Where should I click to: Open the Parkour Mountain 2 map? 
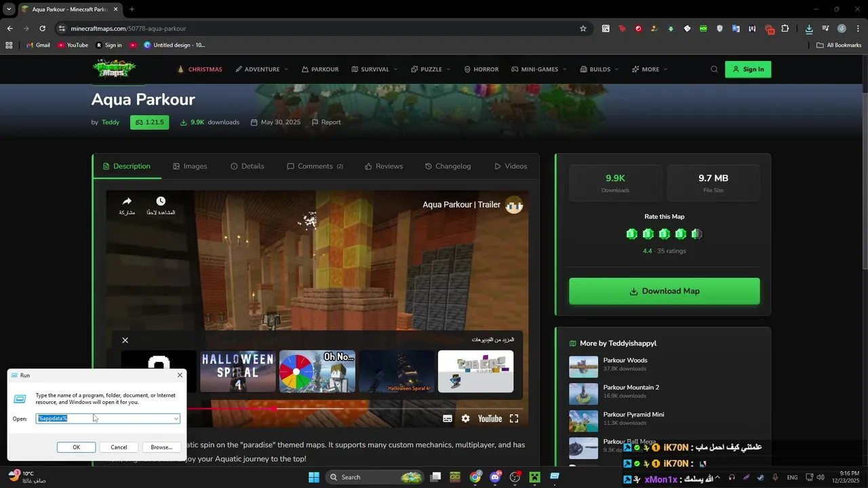(631, 387)
